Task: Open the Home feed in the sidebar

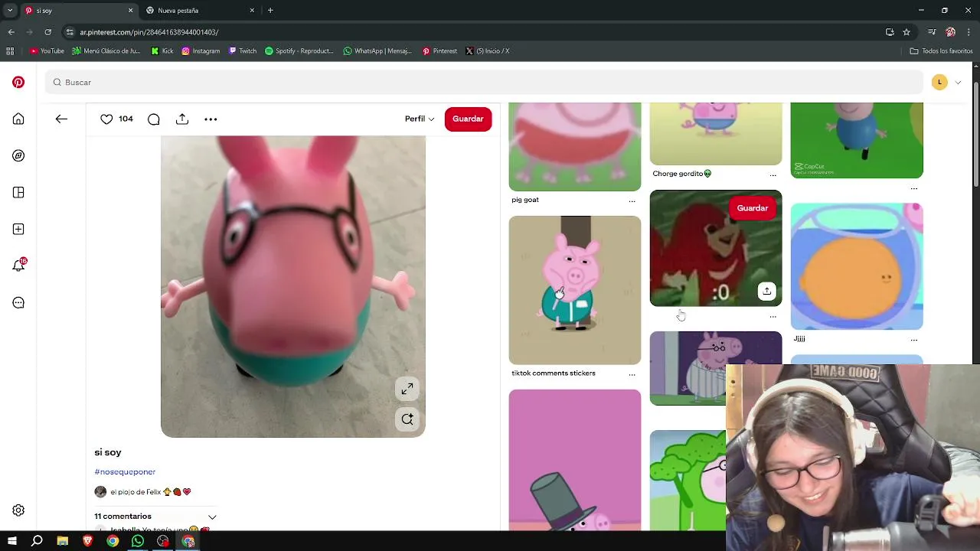Action: coord(18,119)
